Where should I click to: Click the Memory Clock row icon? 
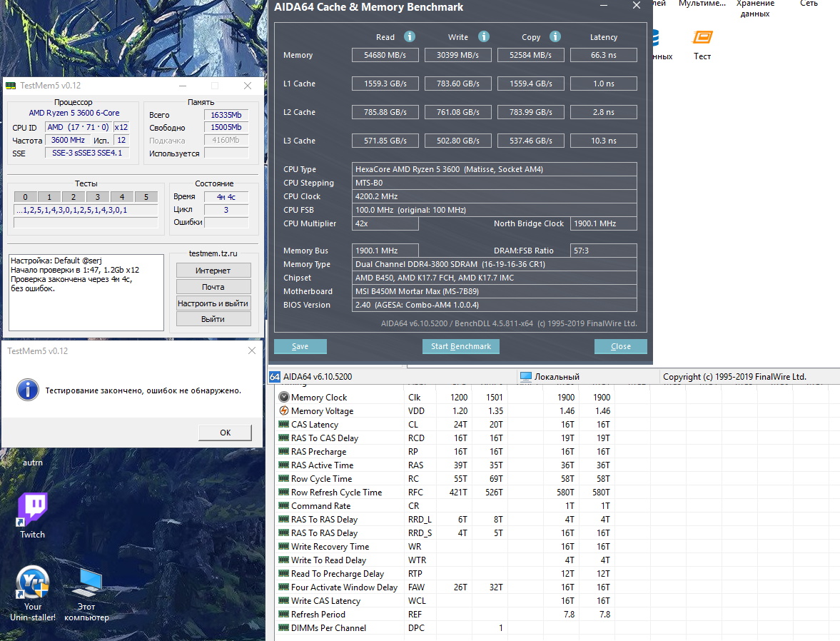tap(284, 398)
